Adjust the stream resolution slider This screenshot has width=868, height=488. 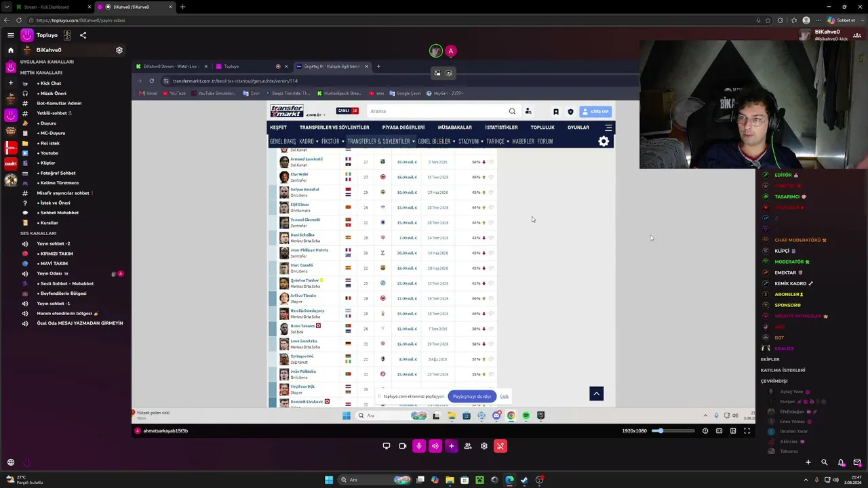click(673, 431)
